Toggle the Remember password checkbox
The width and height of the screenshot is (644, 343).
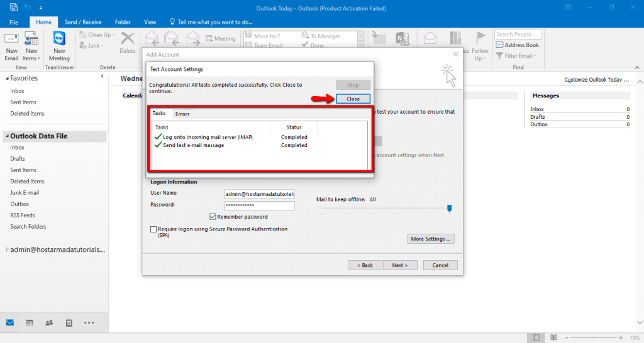point(213,217)
